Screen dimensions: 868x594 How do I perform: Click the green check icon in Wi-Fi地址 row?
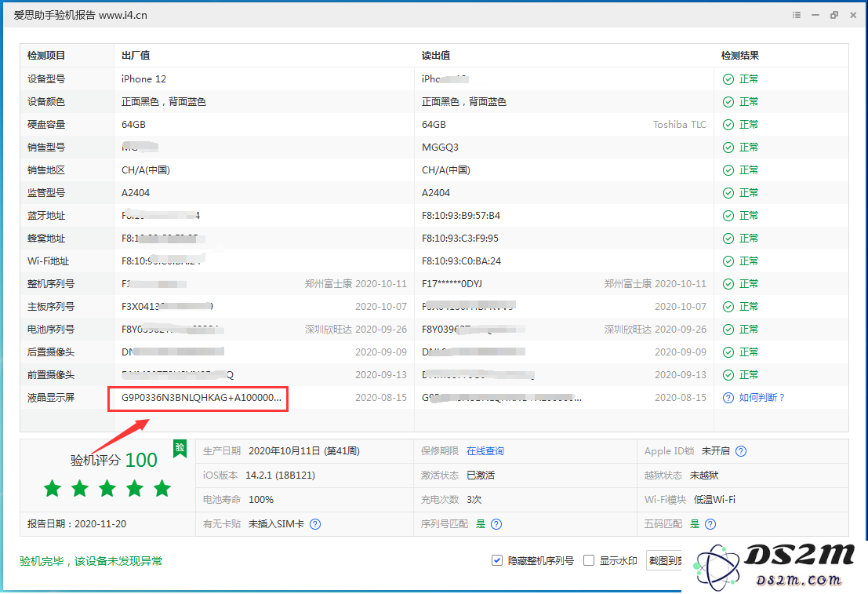(728, 261)
